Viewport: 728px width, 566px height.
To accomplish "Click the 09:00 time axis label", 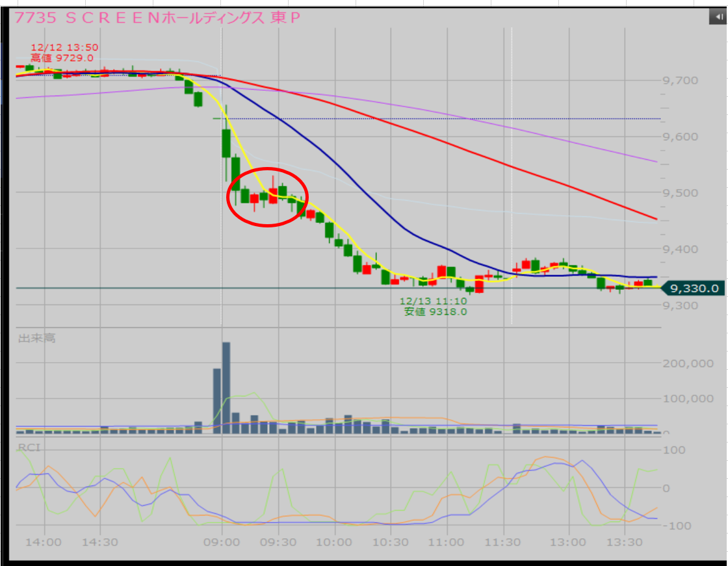I will point(222,542).
